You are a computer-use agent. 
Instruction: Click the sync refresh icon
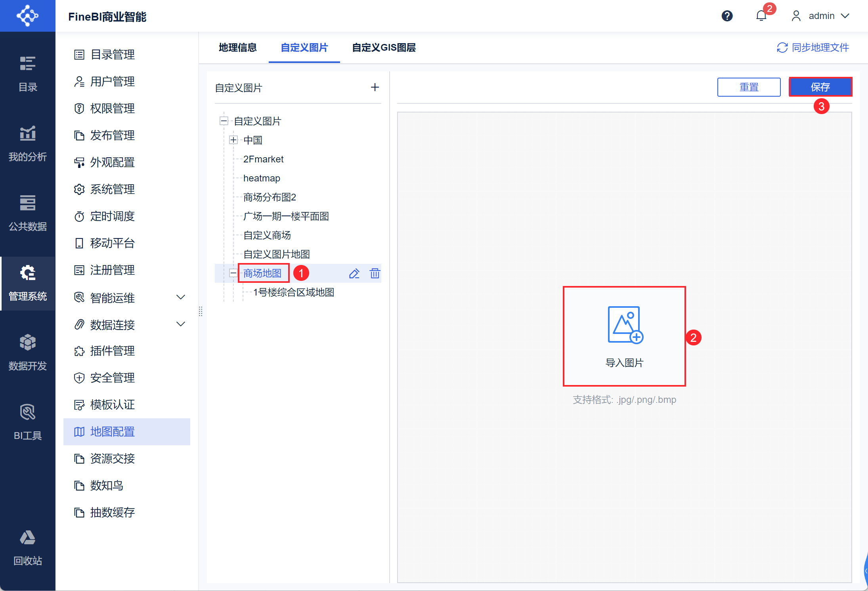click(x=782, y=48)
